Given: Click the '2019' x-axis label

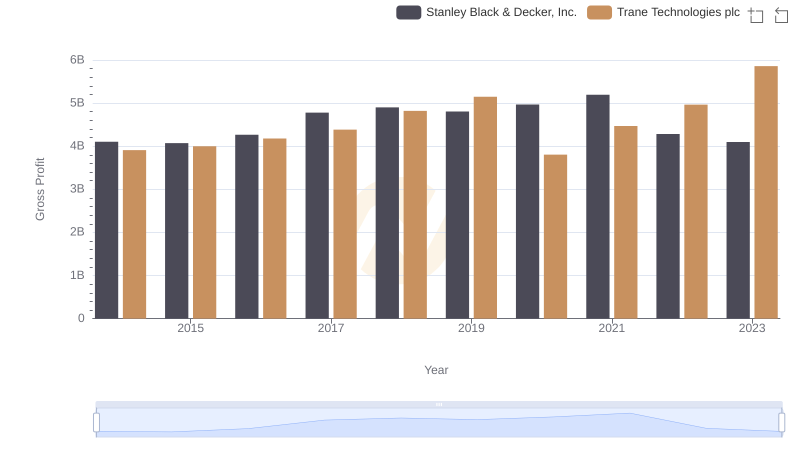Looking at the screenshot, I should 471,328.
